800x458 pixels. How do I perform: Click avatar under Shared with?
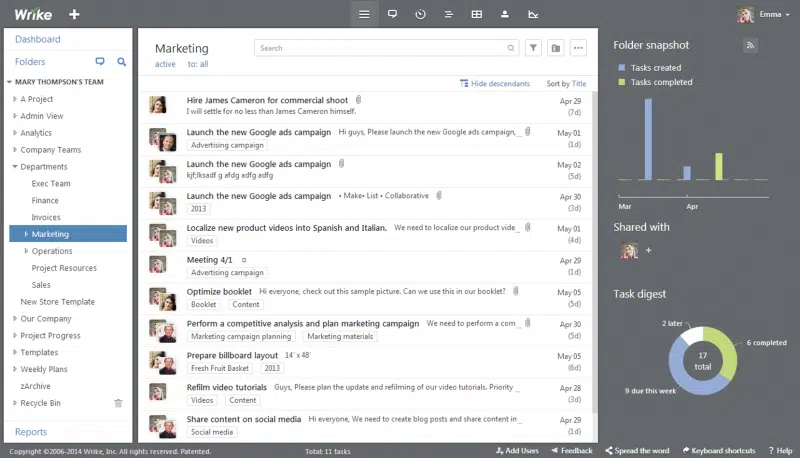[629, 250]
